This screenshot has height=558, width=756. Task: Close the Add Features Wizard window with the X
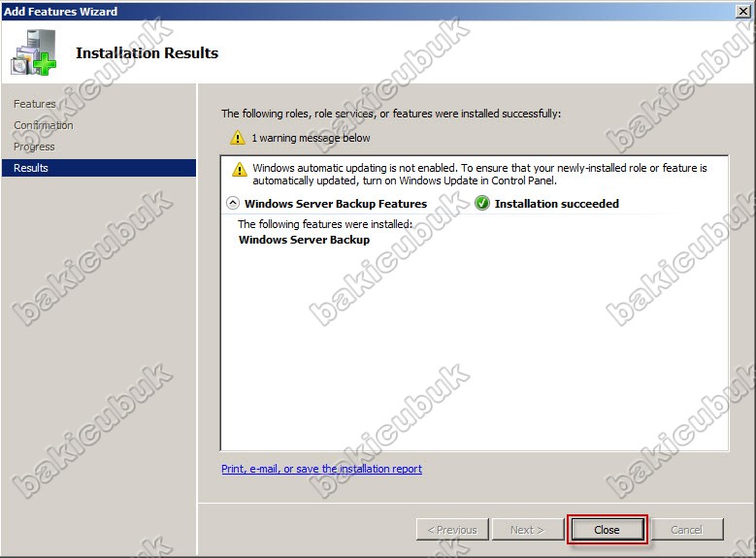coord(743,11)
